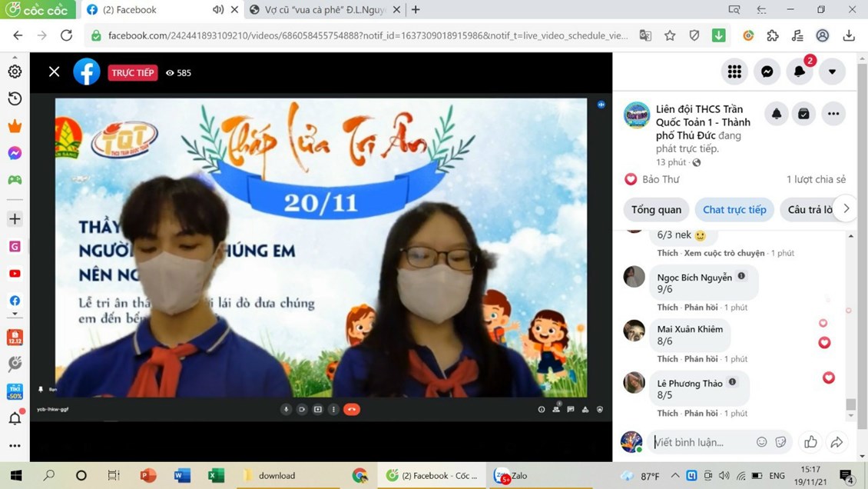The width and height of the screenshot is (868, 489).
Task: Click the thumbs-up like icon
Action: pyautogui.click(x=810, y=441)
